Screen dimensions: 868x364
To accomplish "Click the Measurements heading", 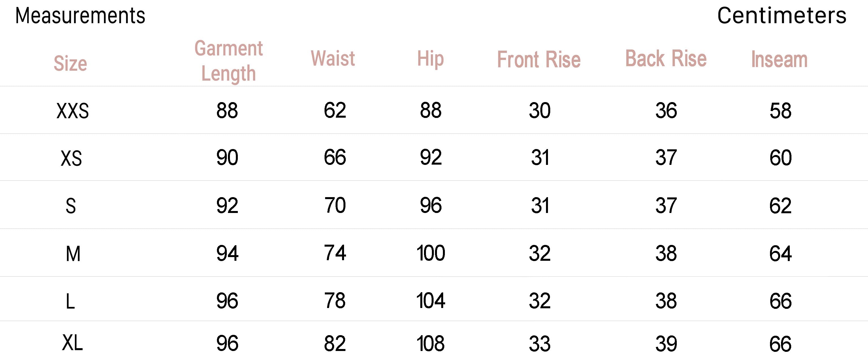I will tap(80, 16).
